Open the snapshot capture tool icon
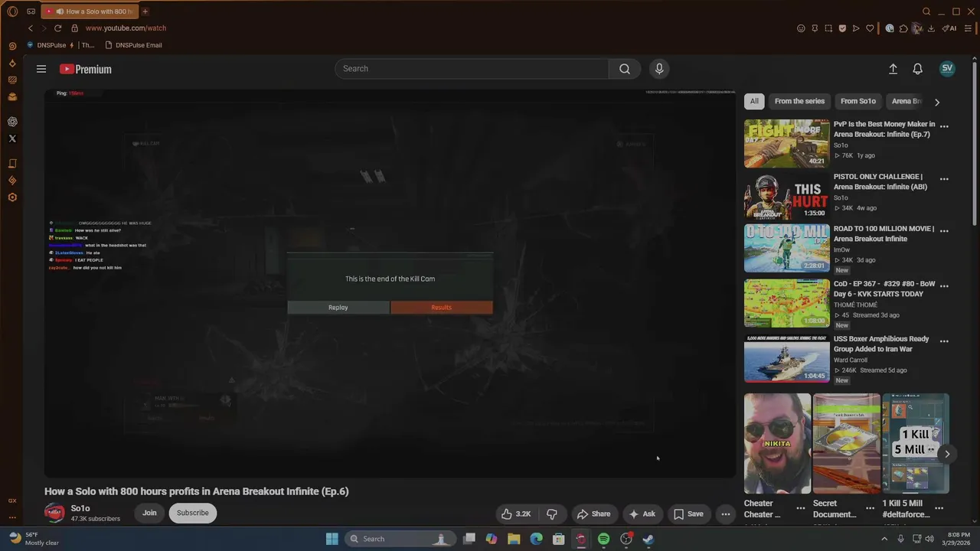 click(x=828, y=28)
